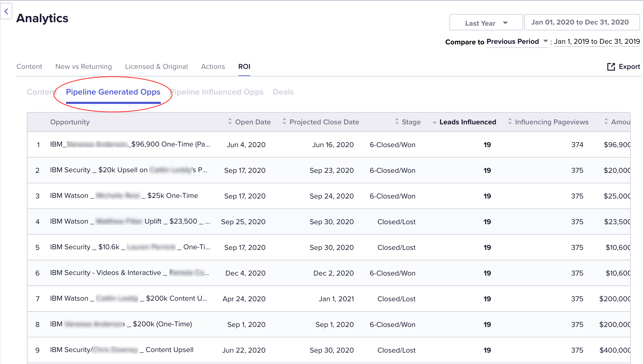
Task: Open the Last Year period dropdown
Action: 486,22
